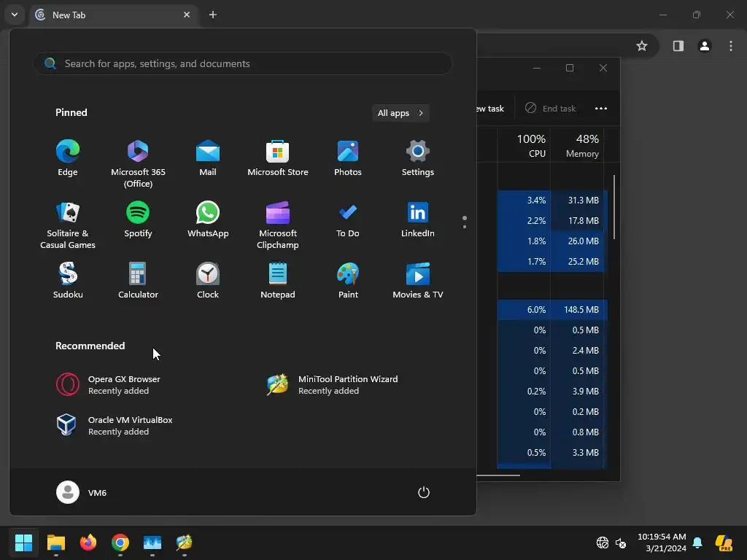
Task: Open the Chrome profile icon
Action: [704, 46]
